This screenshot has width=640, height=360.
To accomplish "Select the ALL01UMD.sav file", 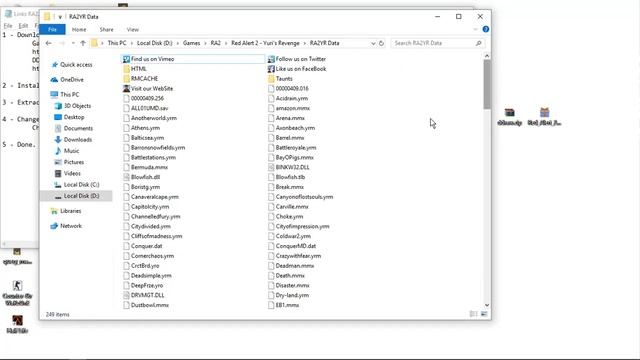I will point(146,108).
